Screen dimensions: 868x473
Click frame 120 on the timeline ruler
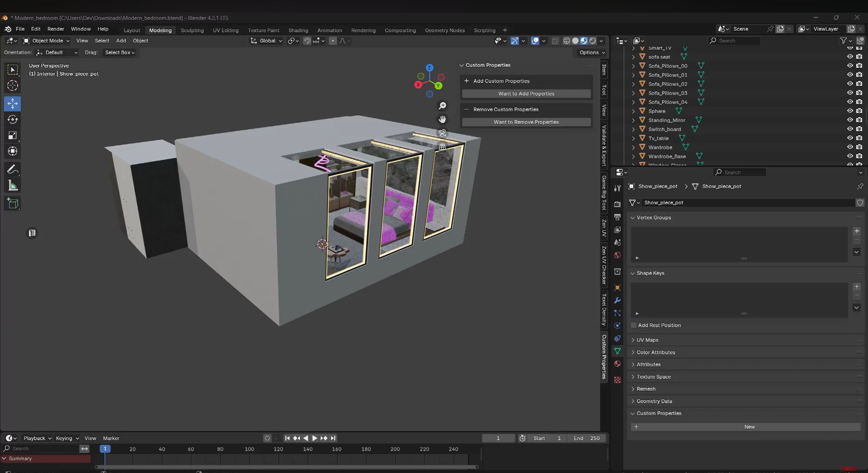click(x=278, y=449)
